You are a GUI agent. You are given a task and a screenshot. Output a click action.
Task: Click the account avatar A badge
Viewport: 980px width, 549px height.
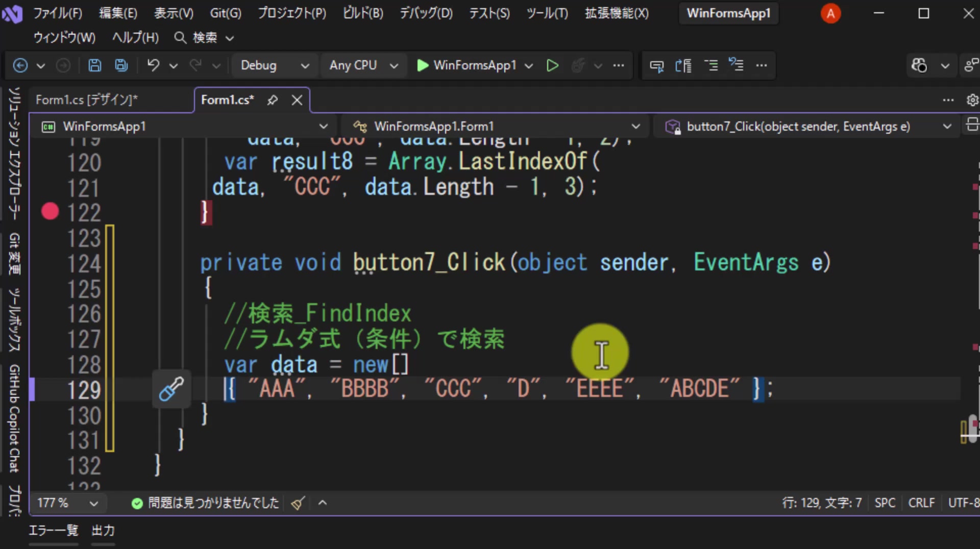click(830, 13)
